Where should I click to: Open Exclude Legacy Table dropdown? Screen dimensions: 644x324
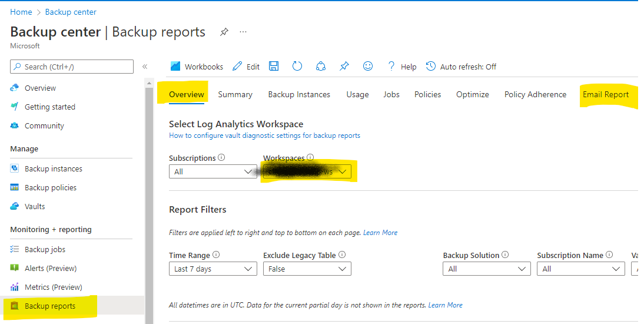point(307,269)
